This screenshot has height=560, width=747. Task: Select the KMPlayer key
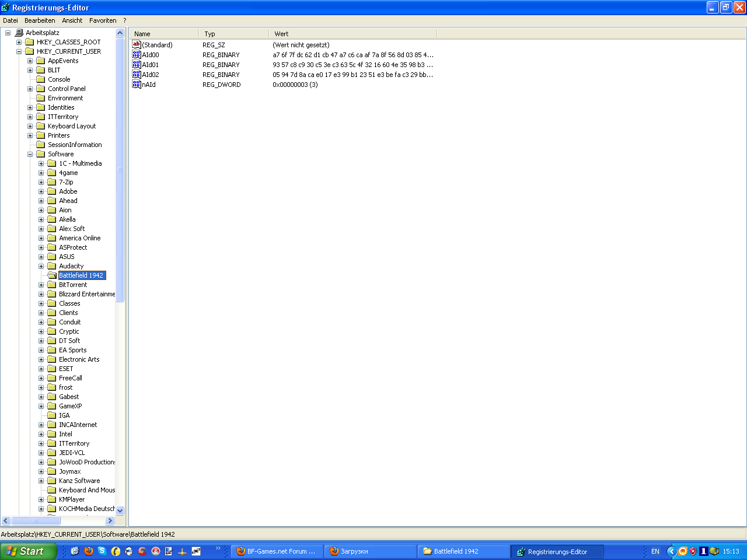[x=72, y=499]
